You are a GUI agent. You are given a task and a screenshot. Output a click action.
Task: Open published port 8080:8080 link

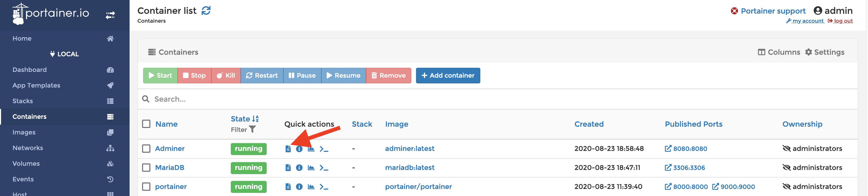point(686,149)
